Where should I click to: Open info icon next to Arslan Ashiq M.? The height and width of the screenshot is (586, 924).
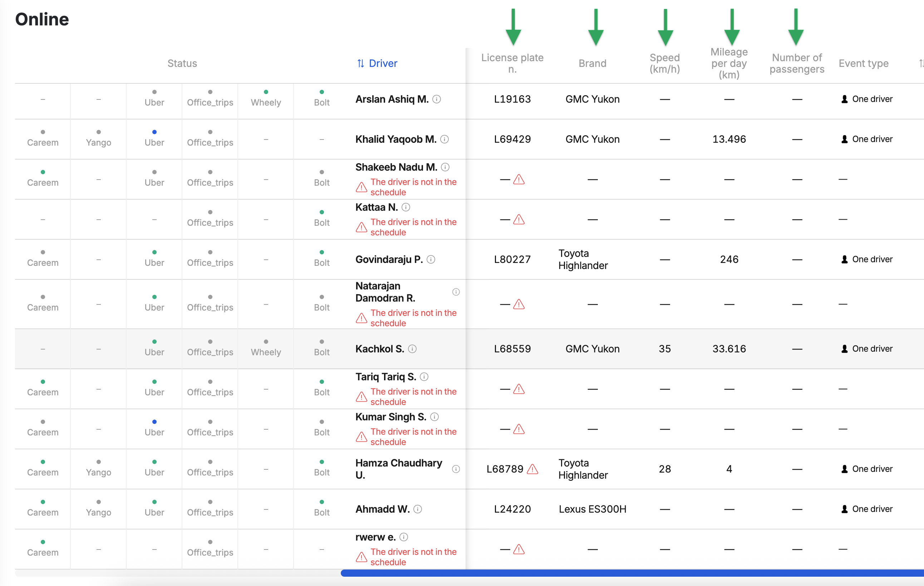(437, 99)
